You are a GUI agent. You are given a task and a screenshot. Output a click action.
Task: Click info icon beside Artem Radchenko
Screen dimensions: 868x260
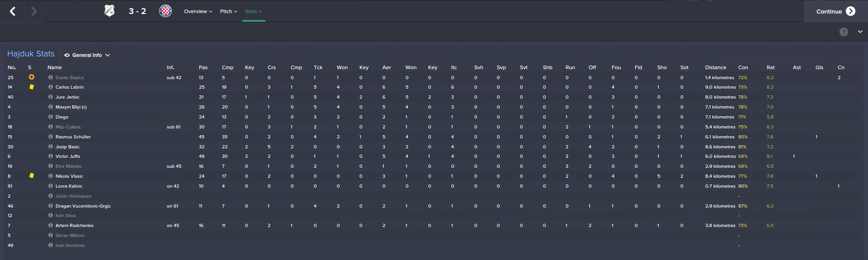click(x=51, y=226)
